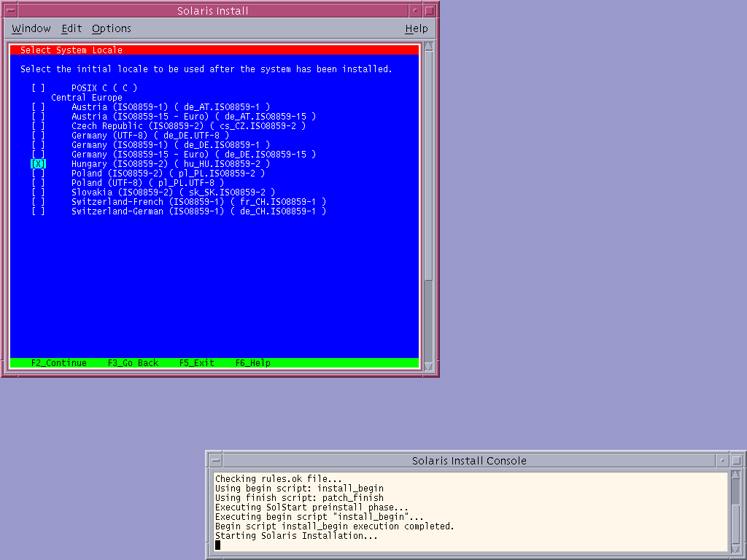747x560 pixels.
Task: Check the Germany (ISO8859-1) checkbox
Action: (x=38, y=145)
